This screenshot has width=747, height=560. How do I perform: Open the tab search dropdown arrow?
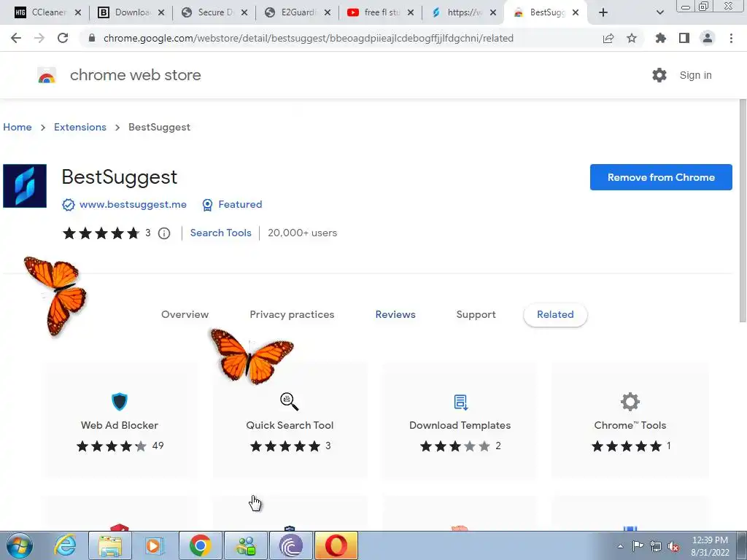[659, 12]
